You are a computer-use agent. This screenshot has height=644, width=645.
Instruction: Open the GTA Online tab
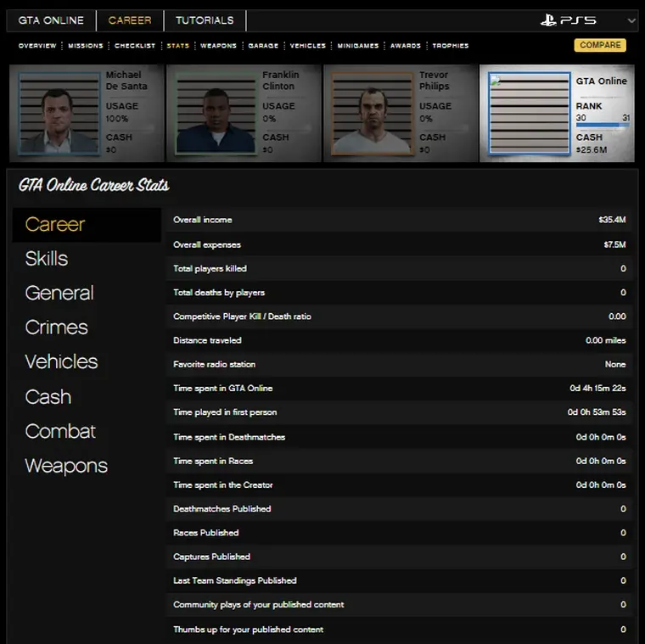[x=51, y=20]
